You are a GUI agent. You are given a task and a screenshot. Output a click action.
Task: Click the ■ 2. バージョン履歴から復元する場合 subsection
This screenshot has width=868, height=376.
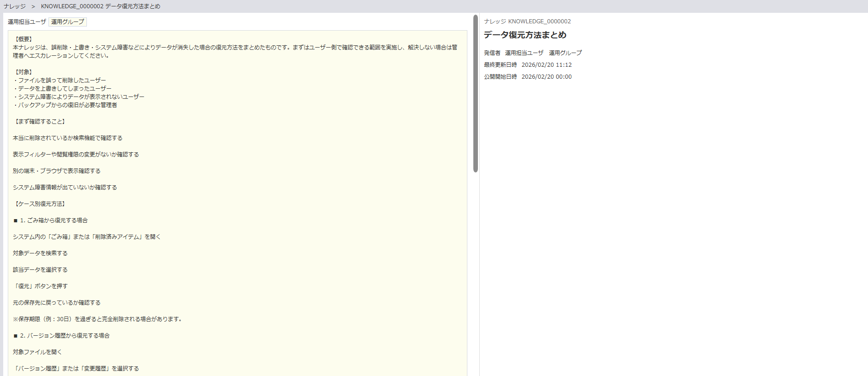[x=61, y=336]
